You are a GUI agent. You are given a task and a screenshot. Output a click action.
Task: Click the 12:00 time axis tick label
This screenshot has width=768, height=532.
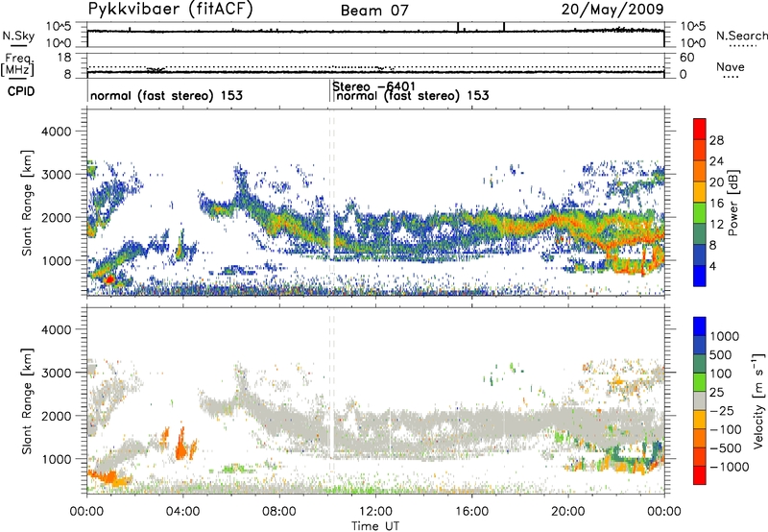[x=375, y=511]
